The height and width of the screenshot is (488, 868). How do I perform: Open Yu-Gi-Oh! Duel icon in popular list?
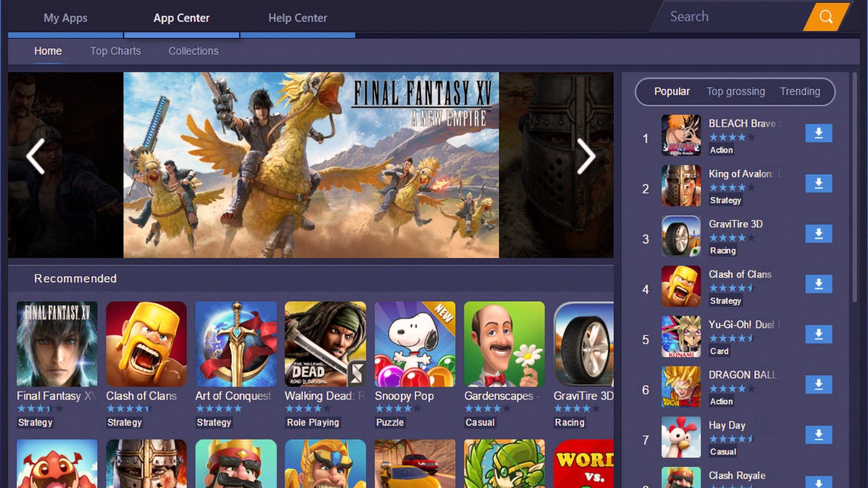coord(681,336)
